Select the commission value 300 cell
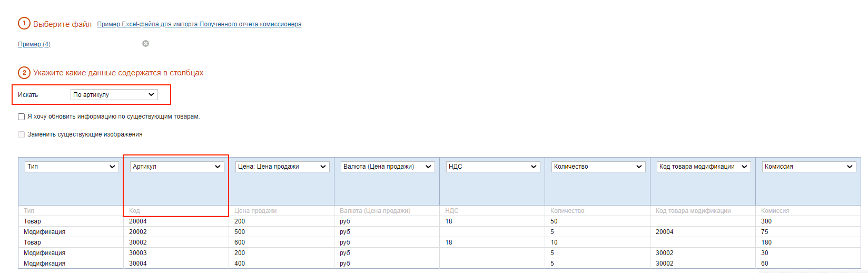Viewport: 868px width, 273px height. click(766, 221)
